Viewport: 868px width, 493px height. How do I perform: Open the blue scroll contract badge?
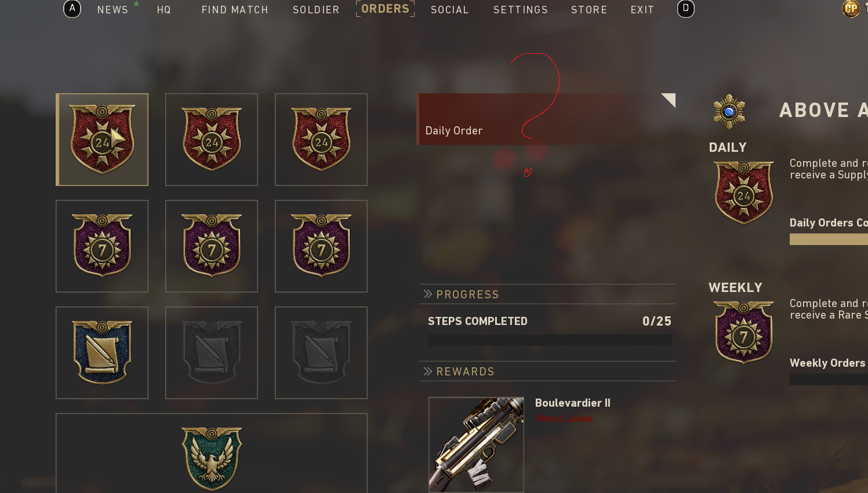[x=102, y=353]
